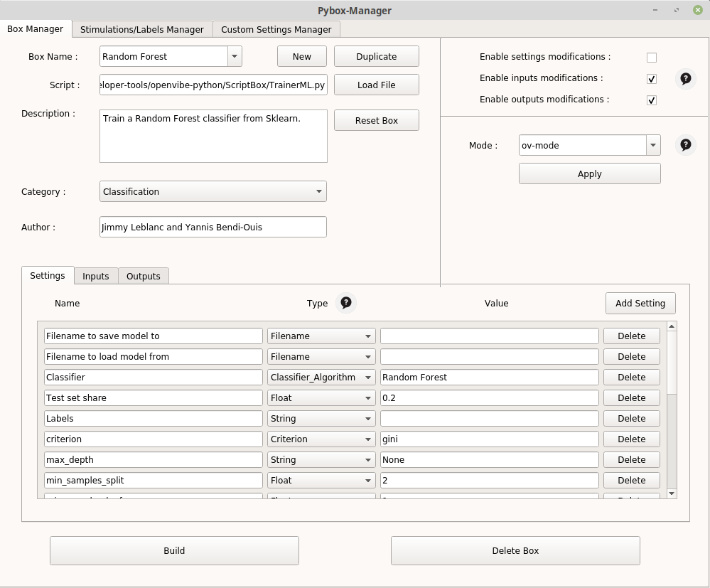The image size is (710, 588).
Task: Open type dropdown for Classifier setting
Action: [368, 378]
